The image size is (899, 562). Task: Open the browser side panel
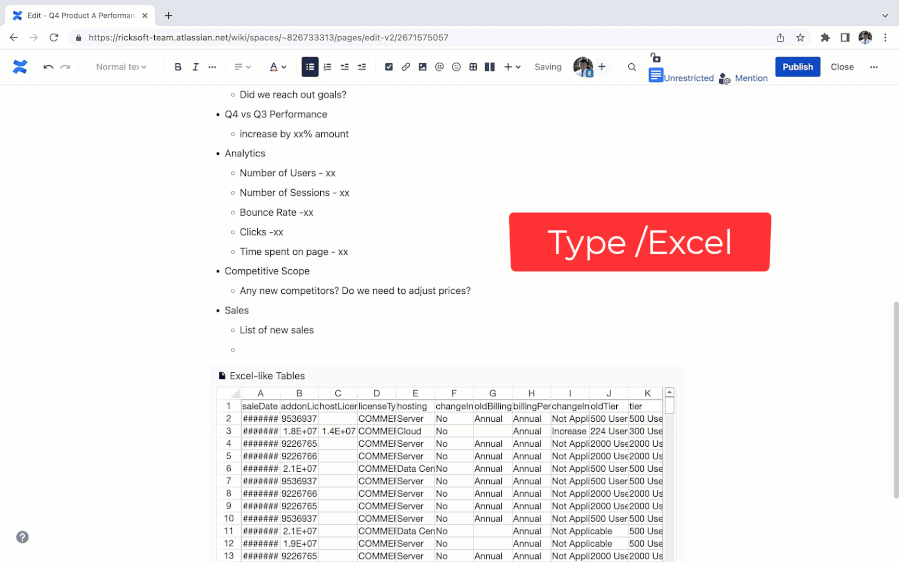[845, 37]
